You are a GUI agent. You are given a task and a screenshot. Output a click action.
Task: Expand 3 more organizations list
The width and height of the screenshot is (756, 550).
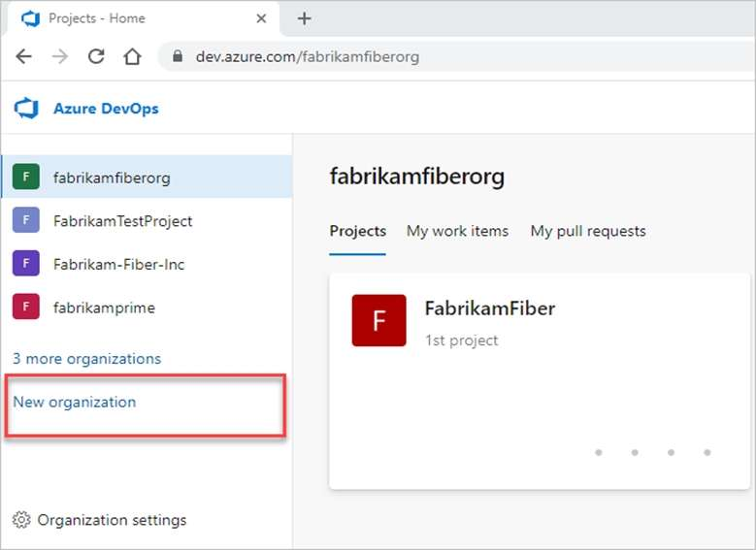click(86, 359)
